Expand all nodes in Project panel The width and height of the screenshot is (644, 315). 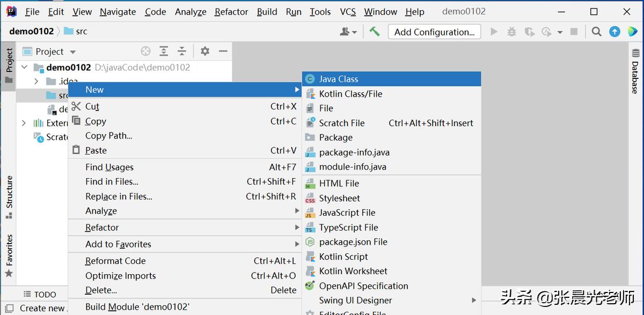(164, 50)
